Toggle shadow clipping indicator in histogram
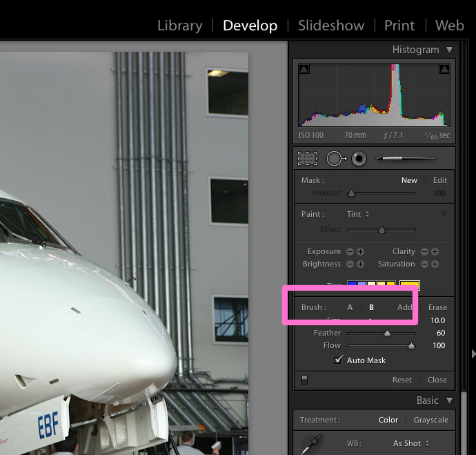The height and width of the screenshot is (455, 476). click(x=304, y=69)
